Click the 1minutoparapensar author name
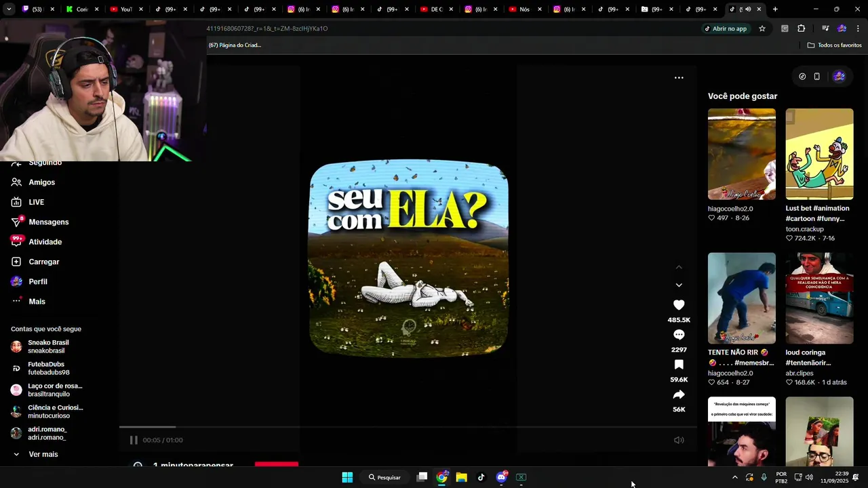Screen dimensions: 868x488 193,465
